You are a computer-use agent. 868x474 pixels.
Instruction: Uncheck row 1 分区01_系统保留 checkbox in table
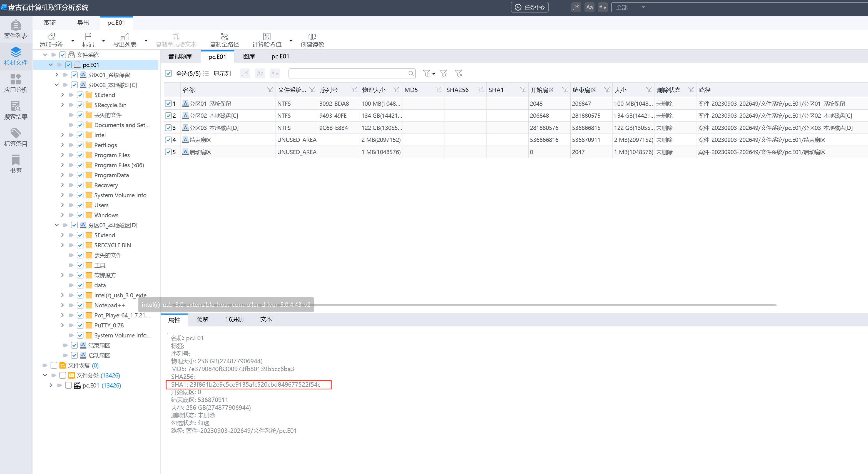[168, 104]
